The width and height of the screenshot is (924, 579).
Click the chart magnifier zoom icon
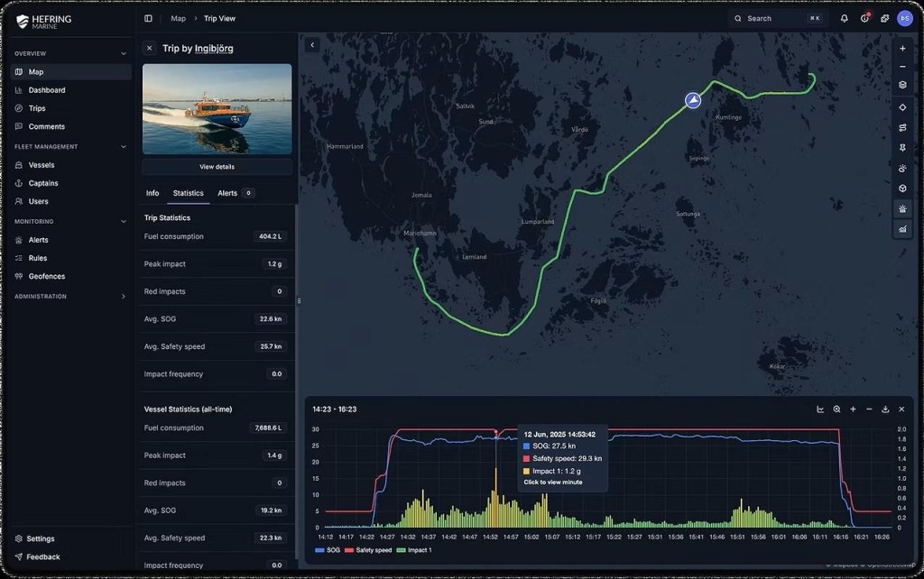(x=836, y=409)
